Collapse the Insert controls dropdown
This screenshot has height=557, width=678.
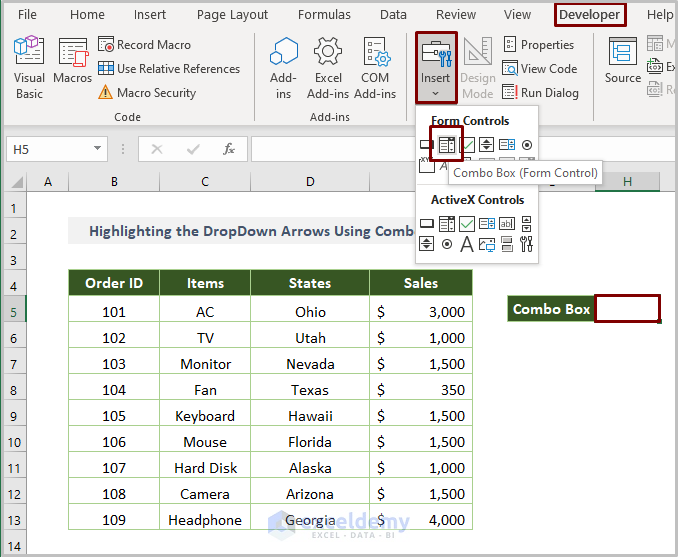tap(435, 67)
